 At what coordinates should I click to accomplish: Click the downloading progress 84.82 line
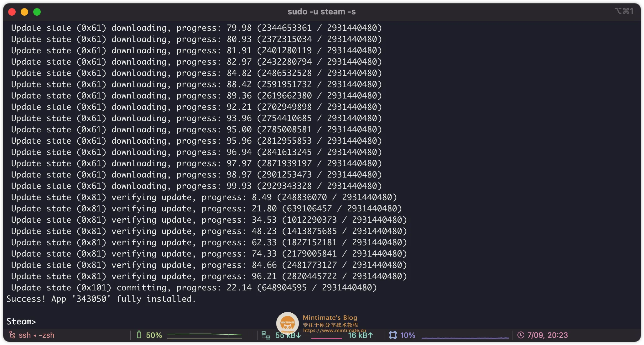pyautogui.click(x=196, y=73)
